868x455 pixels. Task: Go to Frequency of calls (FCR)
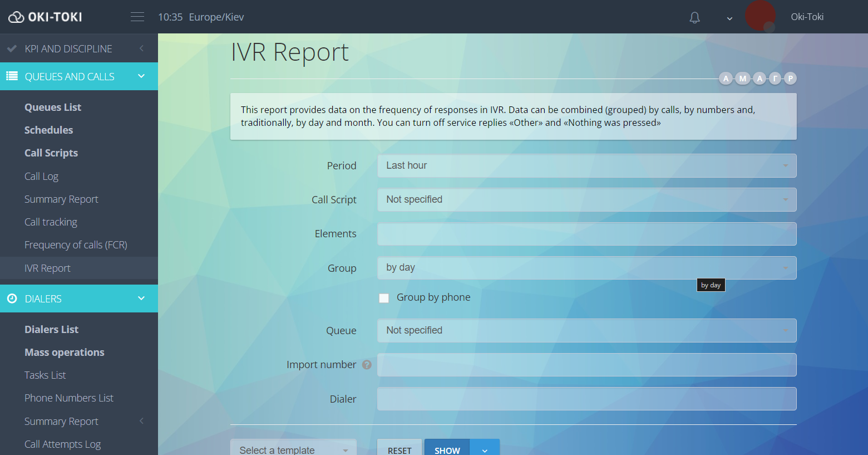[76, 245]
